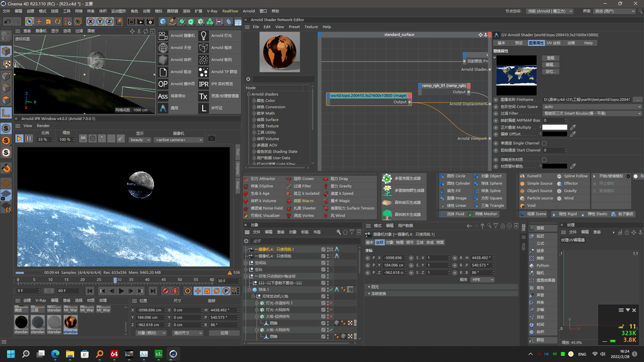
Task: Play the animation forward in timeline
Action: click(121, 291)
